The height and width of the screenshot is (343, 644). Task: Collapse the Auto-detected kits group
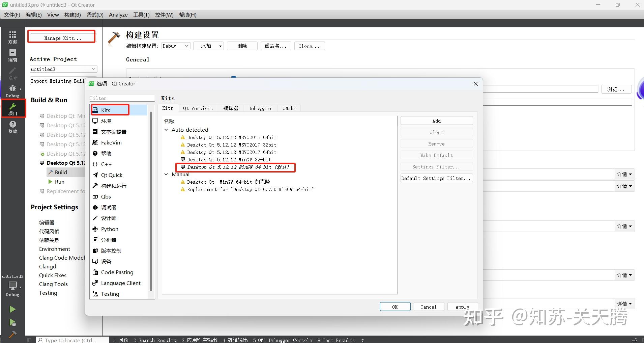pos(166,130)
